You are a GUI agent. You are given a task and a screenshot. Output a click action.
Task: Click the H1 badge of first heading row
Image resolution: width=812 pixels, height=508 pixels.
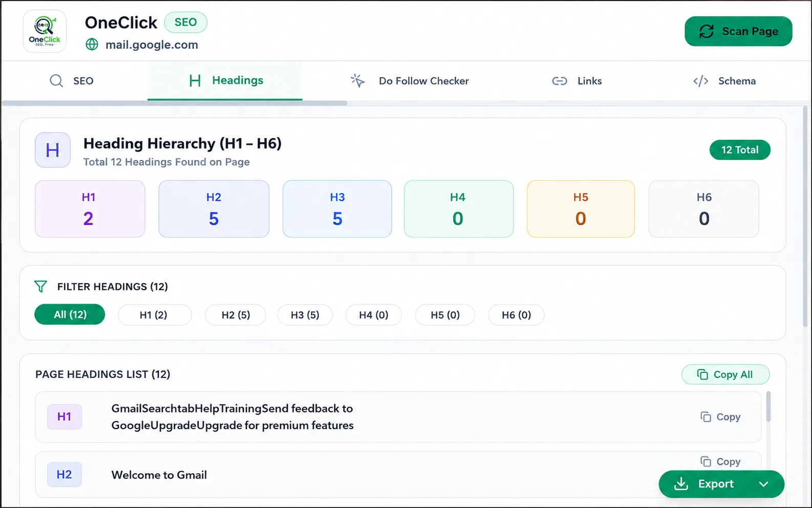65,417
